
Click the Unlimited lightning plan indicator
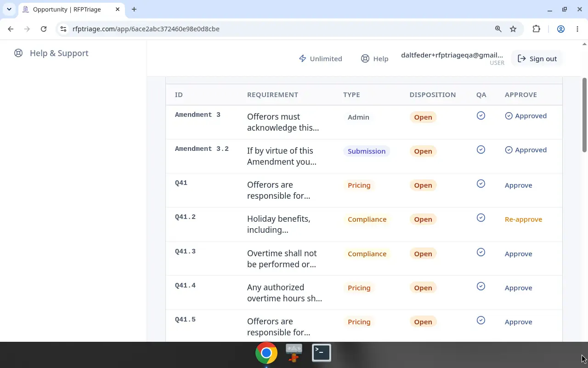click(321, 58)
